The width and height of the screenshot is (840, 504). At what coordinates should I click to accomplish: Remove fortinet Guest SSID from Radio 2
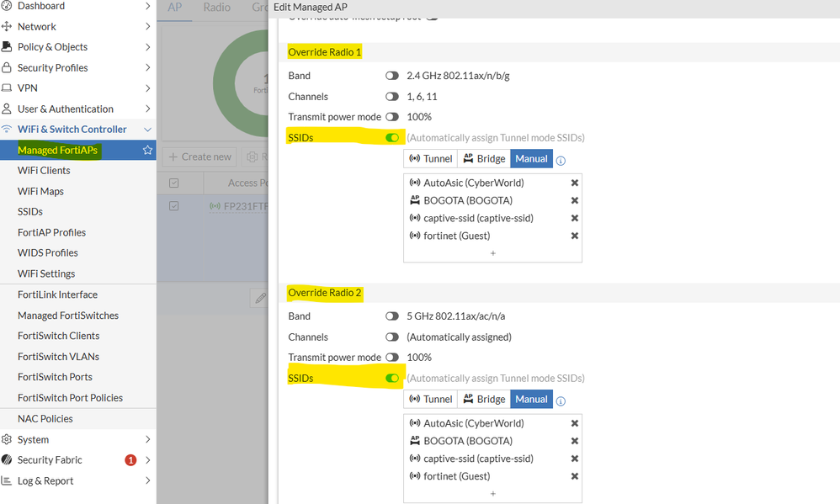point(575,476)
